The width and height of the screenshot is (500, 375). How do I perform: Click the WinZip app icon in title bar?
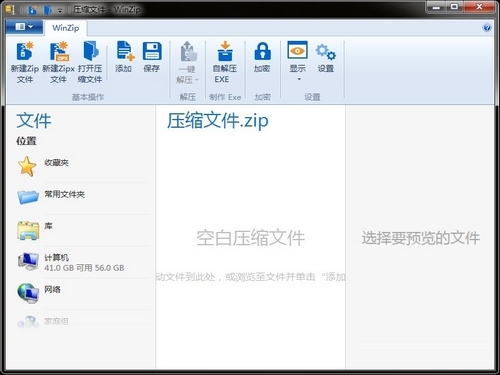click(10, 10)
